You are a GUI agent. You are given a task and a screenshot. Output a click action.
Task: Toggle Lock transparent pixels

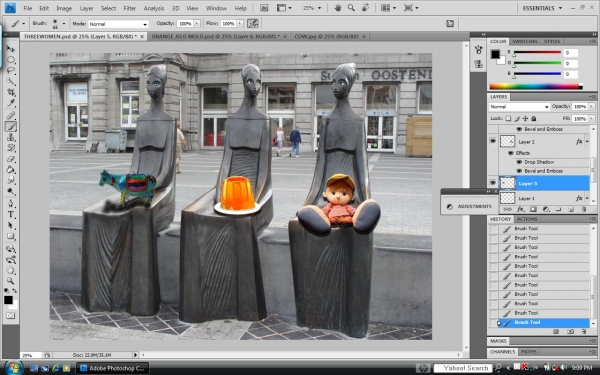508,119
